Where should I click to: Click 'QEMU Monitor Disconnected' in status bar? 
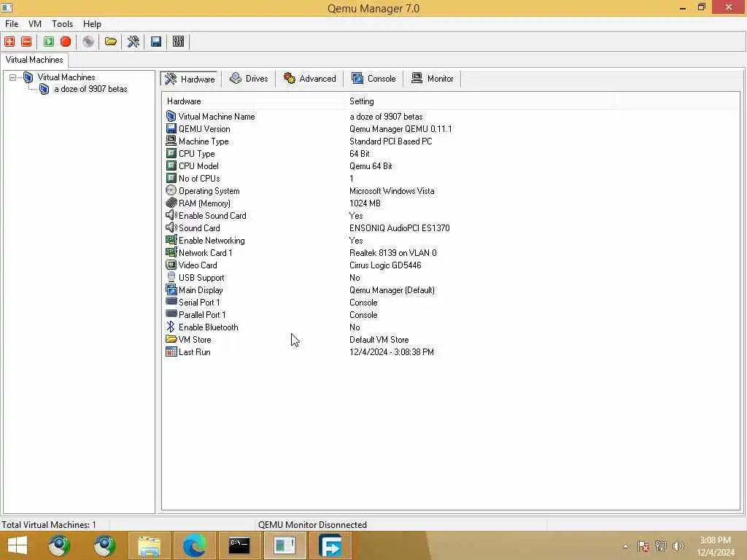312,525
